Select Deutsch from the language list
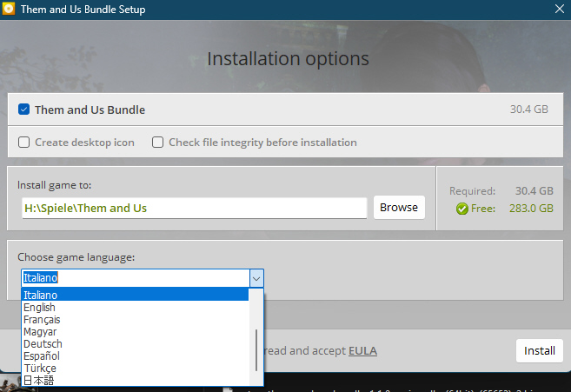 135,343
